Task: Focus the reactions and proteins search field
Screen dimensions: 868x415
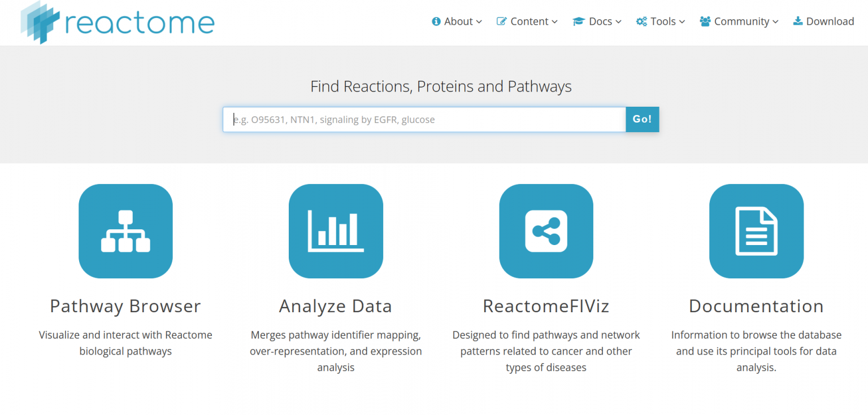Action: click(424, 120)
